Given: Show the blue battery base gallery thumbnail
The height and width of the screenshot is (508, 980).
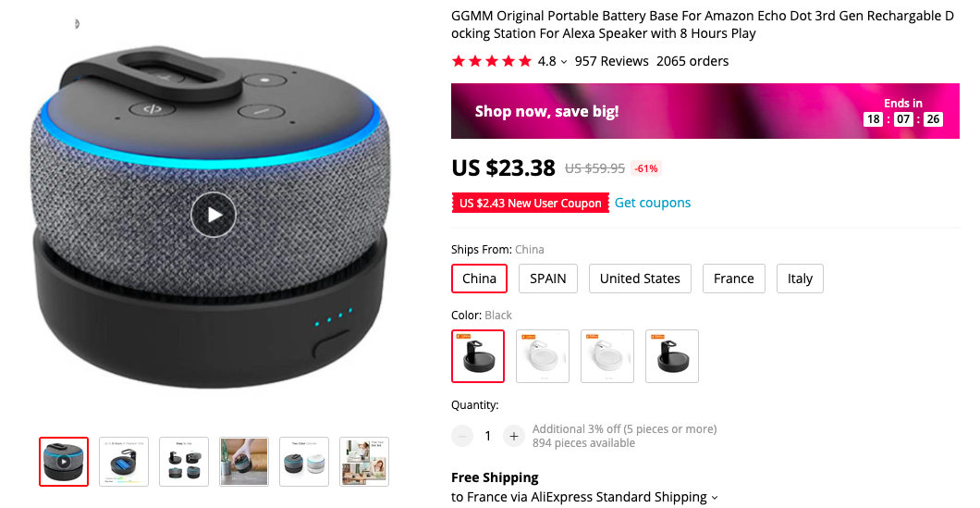Looking at the screenshot, I should pos(124,462).
